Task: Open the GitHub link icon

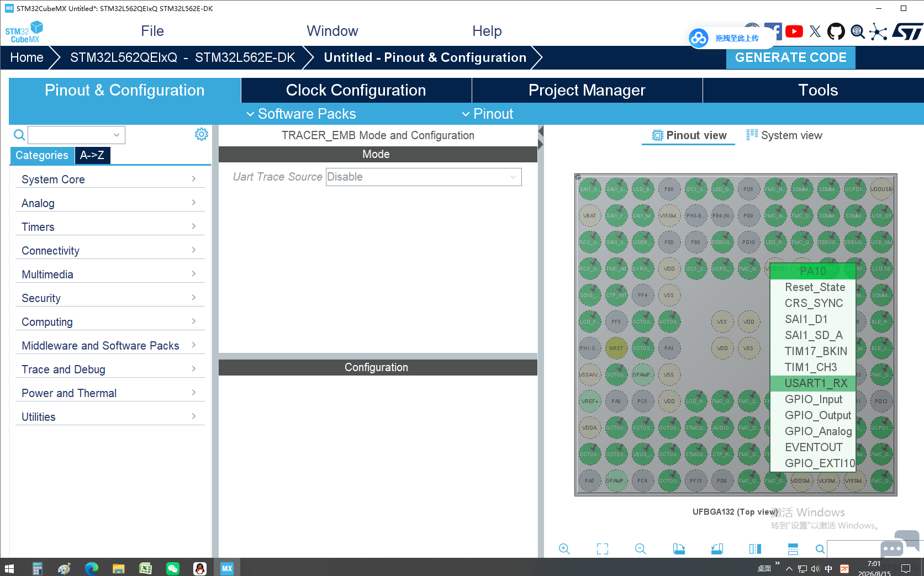Action: [836, 31]
